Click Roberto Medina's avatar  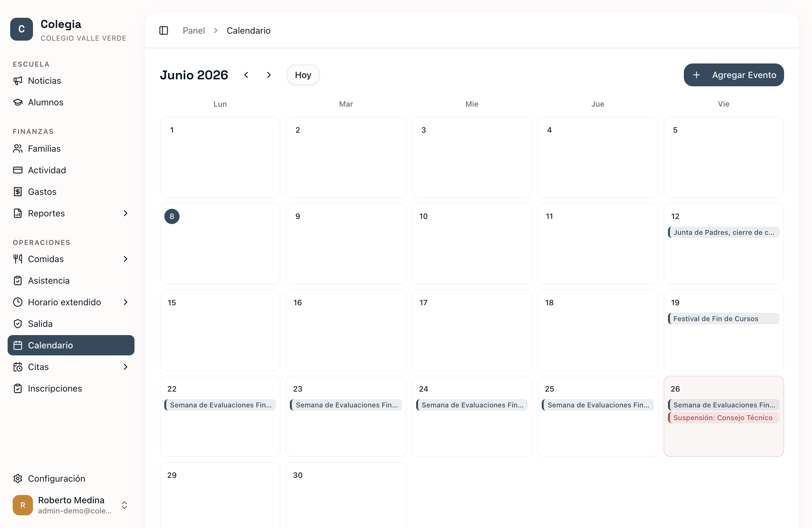point(23,505)
